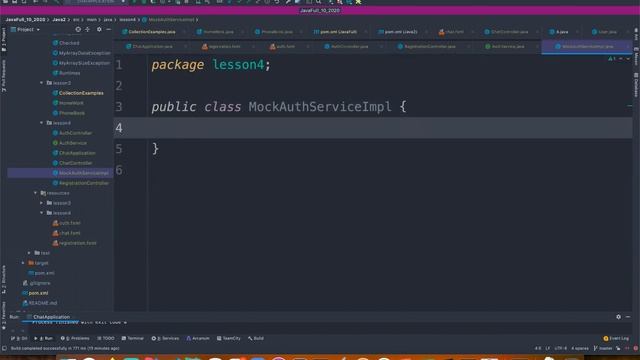Open the TeamCity tool window
640x360 pixels.
click(x=229, y=338)
